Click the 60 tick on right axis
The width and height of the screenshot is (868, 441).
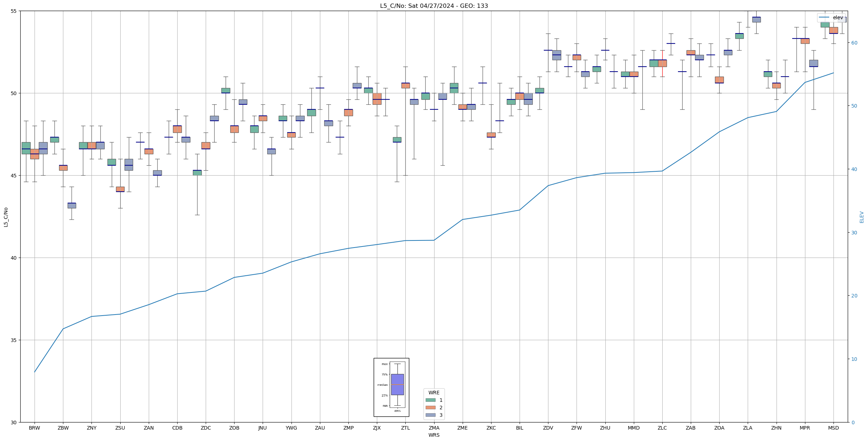[x=854, y=43]
